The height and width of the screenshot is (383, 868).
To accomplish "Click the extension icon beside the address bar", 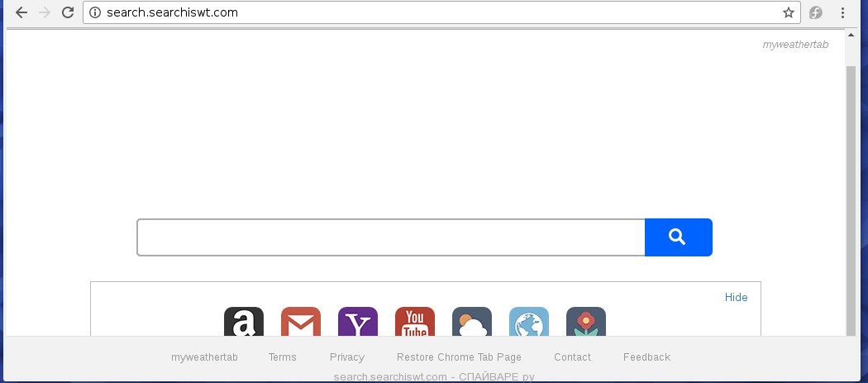I will coord(815,12).
